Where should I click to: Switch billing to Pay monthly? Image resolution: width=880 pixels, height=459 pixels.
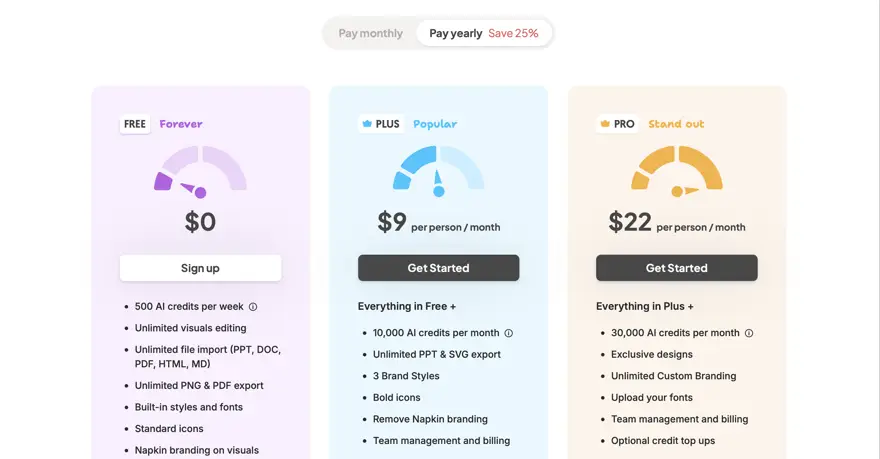pyautogui.click(x=370, y=34)
